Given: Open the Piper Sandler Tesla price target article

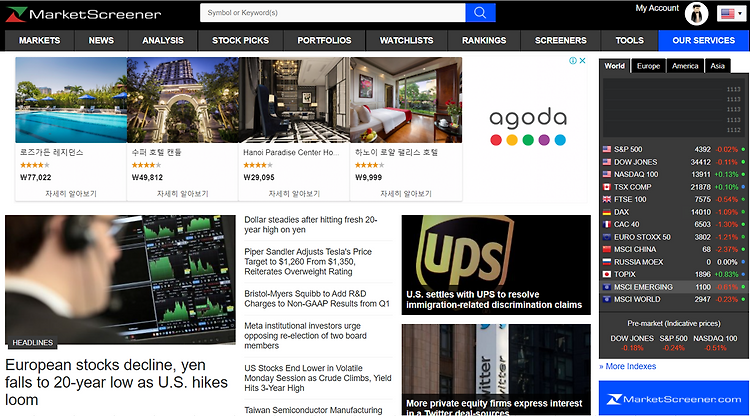Looking at the screenshot, I should pyautogui.click(x=308, y=262).
